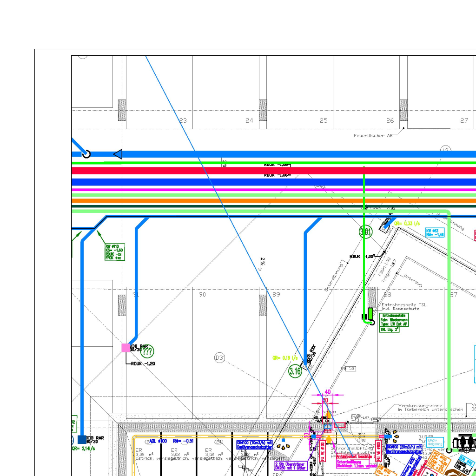Image resolution: width=476 pixels, height=476 pixels.
Task: Click the green circled ??? marker
Action: [x=147, y=352]
